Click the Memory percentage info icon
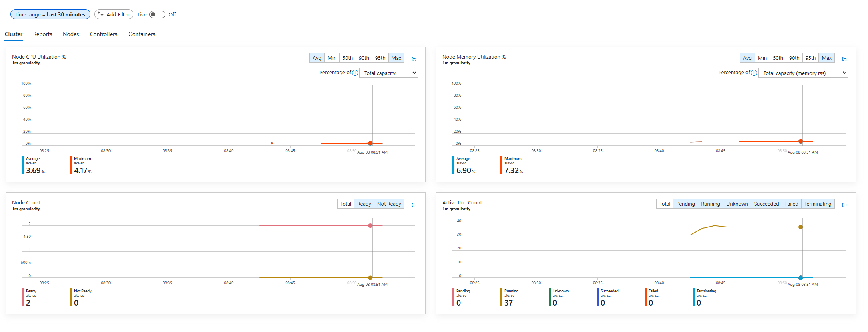Image resolution: width=868 pixels, height=332 pixels. [x=754, y=73]
